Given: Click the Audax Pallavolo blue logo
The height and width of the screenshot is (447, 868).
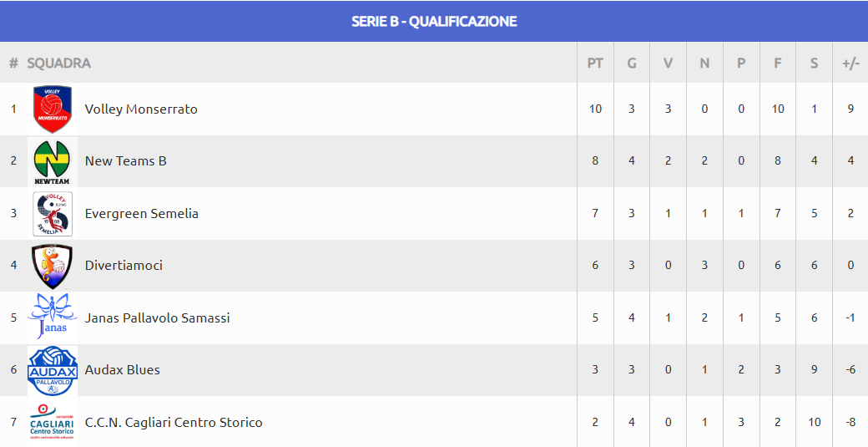Looking at the screenshot, I should [53, 370].
